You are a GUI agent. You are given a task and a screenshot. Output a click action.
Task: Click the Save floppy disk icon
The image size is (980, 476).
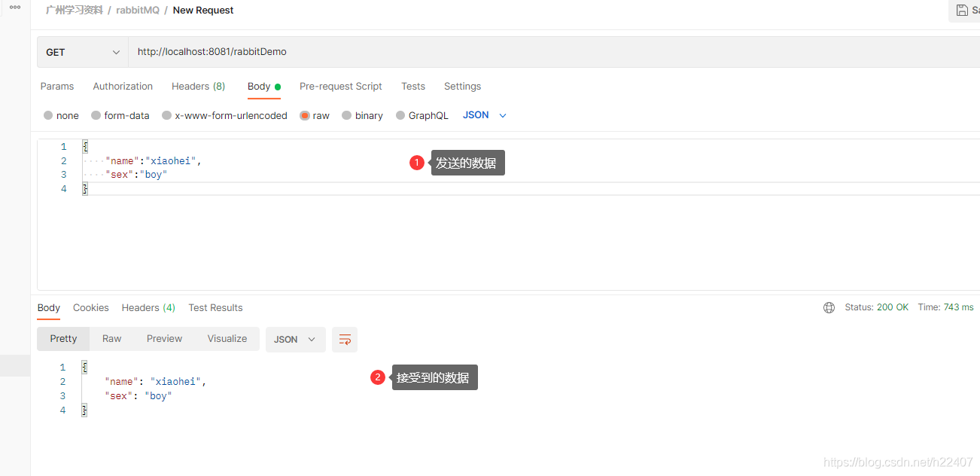961,11
